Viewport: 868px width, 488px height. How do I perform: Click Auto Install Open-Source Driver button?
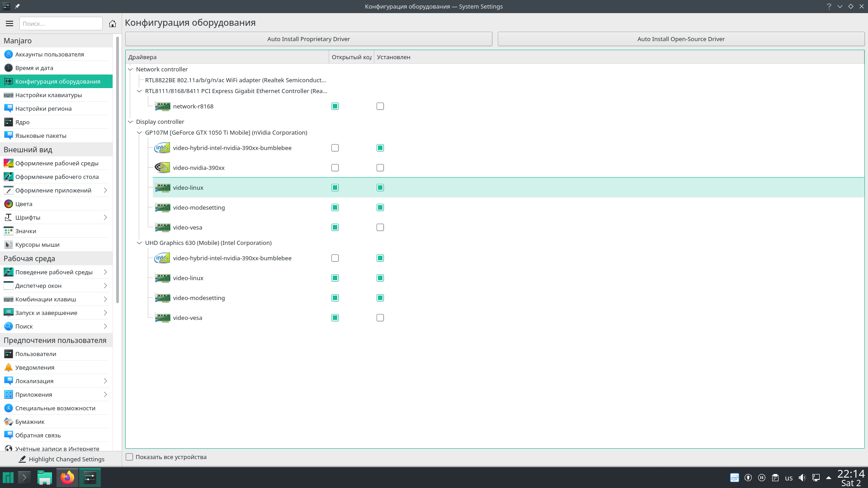pyautogui.click(x=681, y=39)
